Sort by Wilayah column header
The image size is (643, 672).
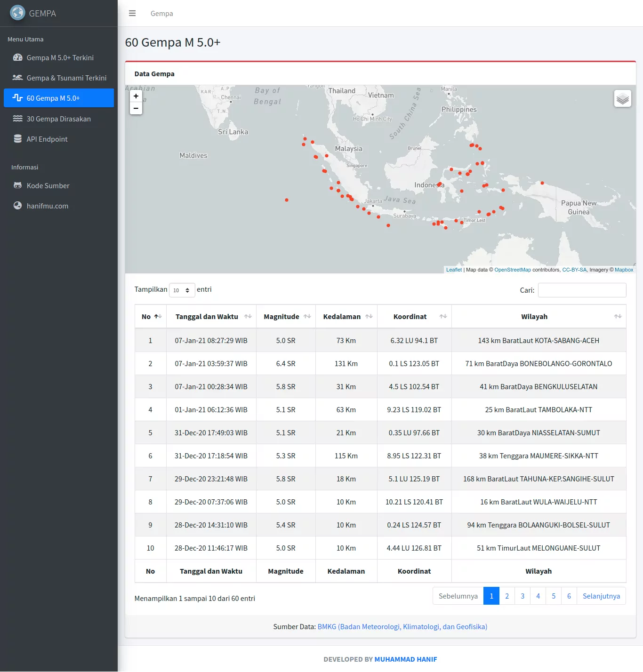(539, 317)
